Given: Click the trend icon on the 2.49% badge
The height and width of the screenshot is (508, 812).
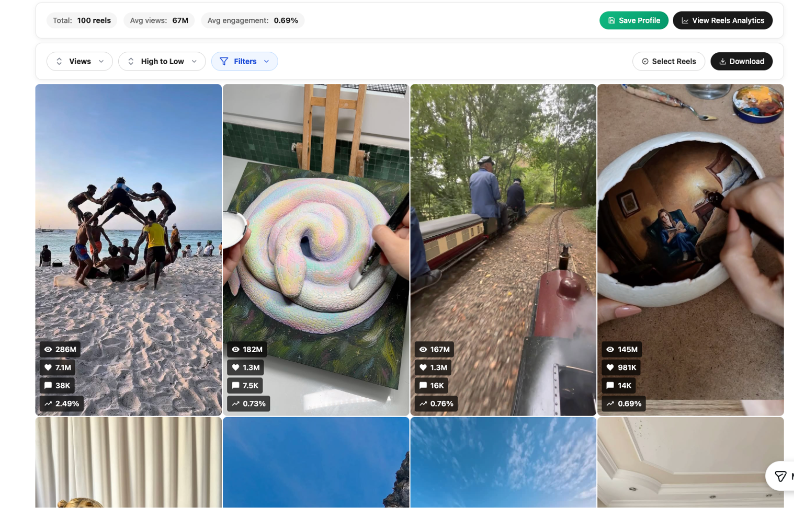Looking at the screenshot, I should [x=48, y=404].
